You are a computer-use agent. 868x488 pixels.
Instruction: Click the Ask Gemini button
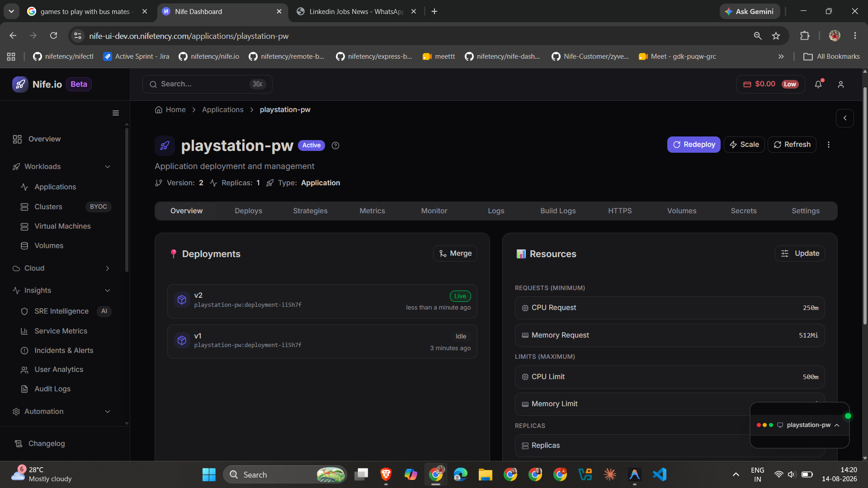(750, 11)
